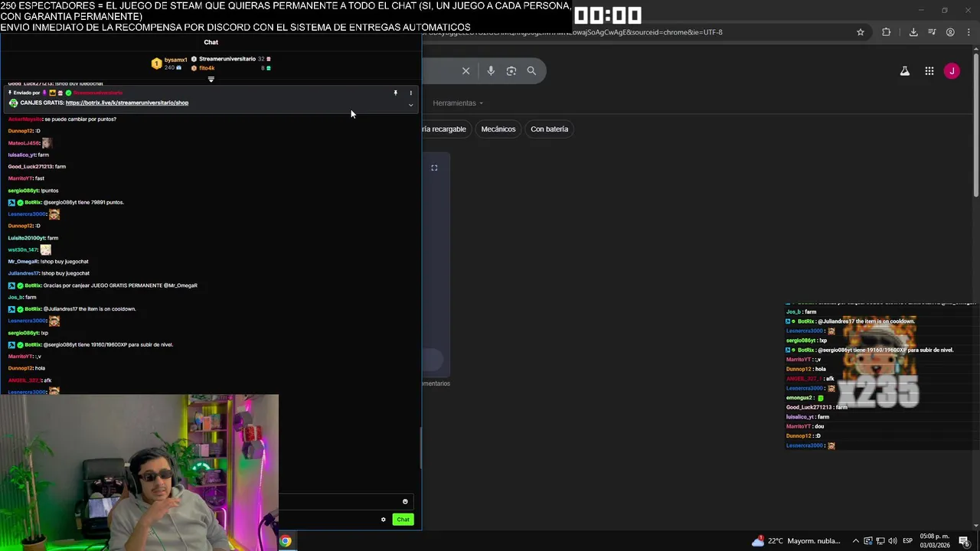980x551 pixels.
Task: Click MateoLJ456's emote in chat
Action: (x=47, y=143)
